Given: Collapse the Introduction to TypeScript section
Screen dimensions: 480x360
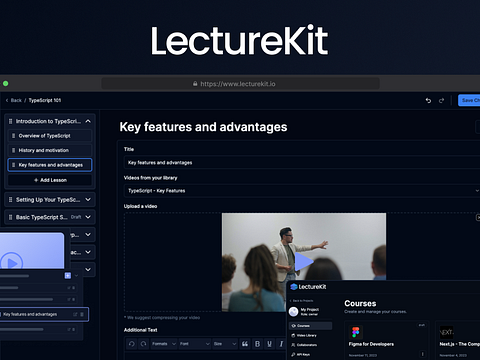Looking at the screenshot, I should 88,121.
